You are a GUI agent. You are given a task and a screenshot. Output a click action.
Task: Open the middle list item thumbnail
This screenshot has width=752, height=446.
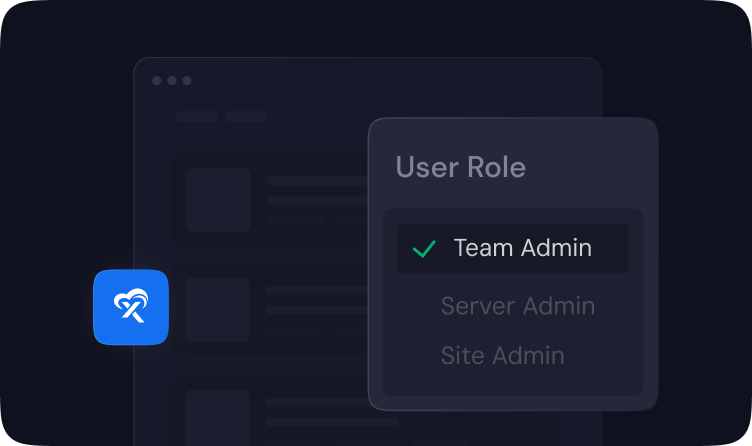217,310
